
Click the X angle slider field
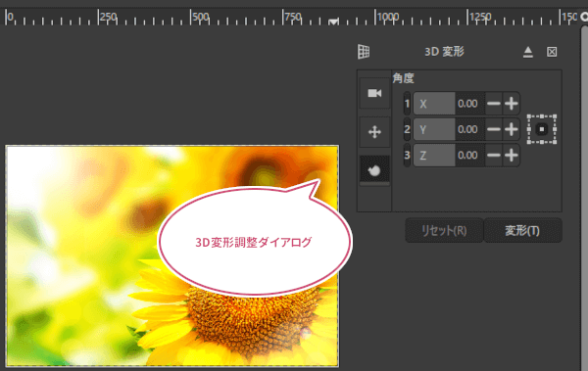pos(449,104)
